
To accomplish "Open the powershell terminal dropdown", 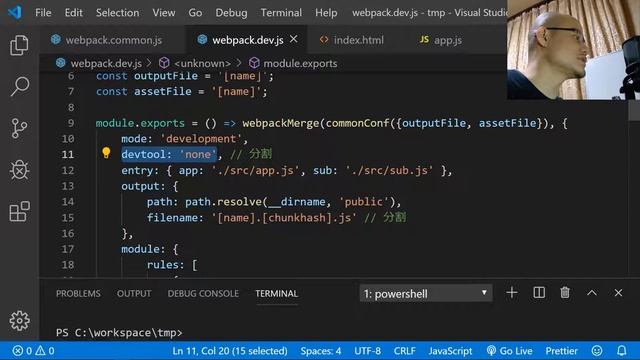I will coord(426,293).
